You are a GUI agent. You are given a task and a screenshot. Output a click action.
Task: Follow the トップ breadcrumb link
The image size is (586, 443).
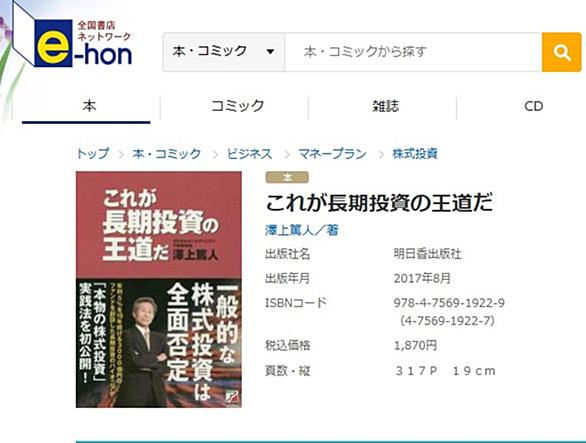click(x=93, y=154)
